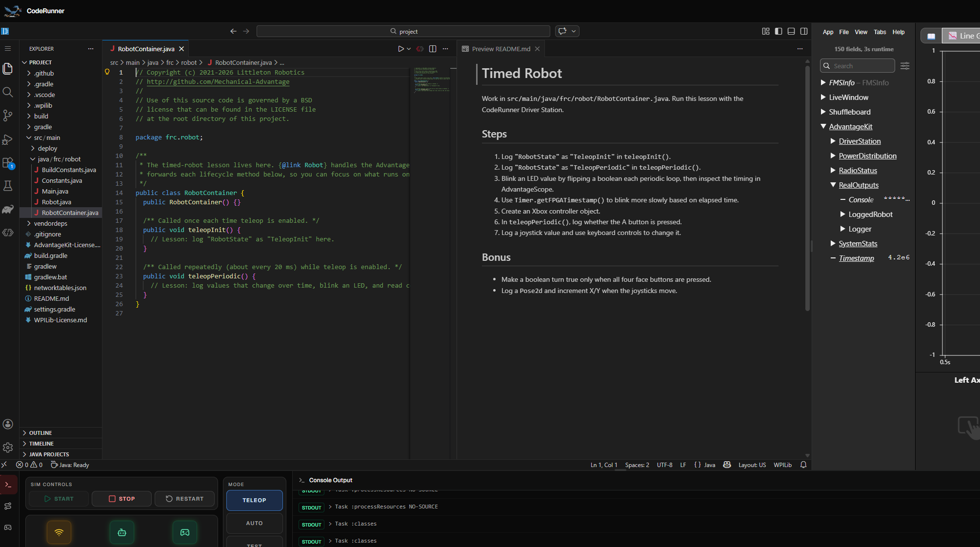Open Explorer panel more actions ellipsis
The image size is (980, 547).
91,49
